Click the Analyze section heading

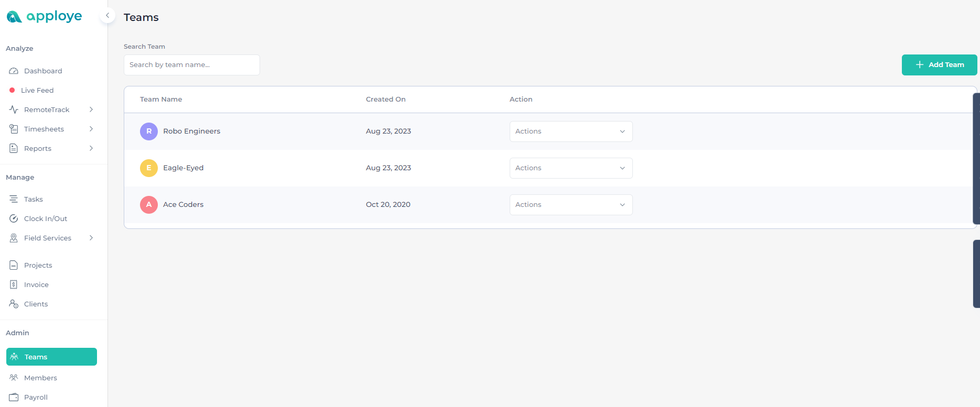(x=19, y=49)
